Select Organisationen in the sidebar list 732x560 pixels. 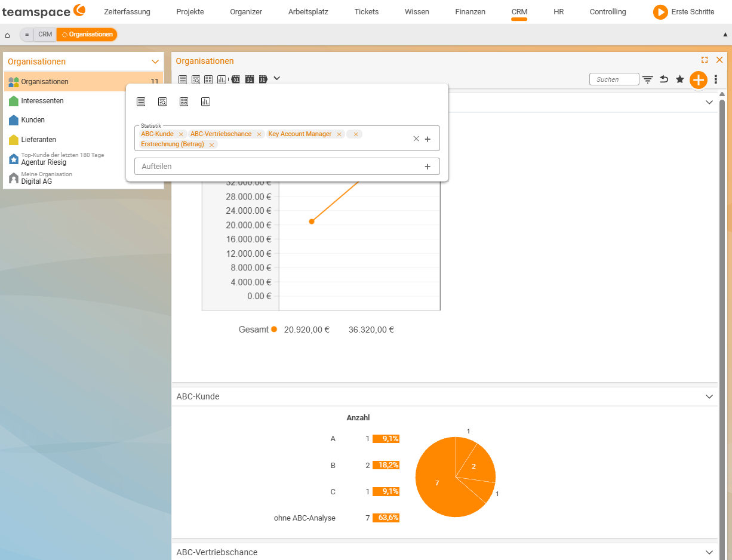[84, 82]
